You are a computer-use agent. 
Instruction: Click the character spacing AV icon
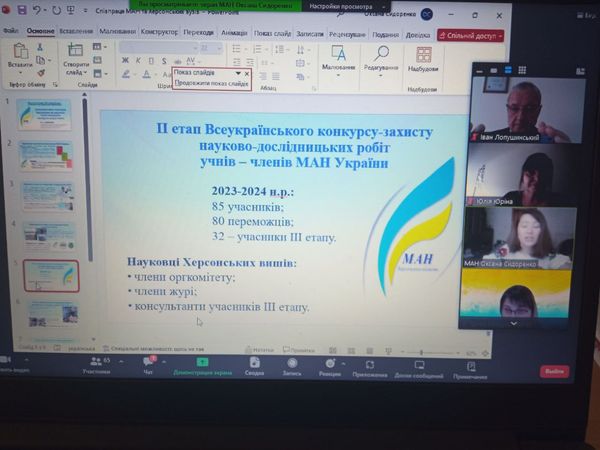click(x=190, y=60)
